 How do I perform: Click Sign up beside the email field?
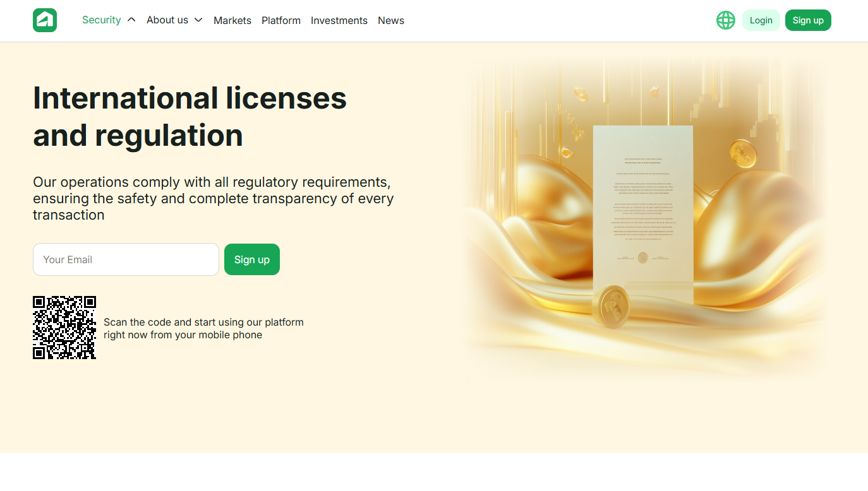point(252,259)
